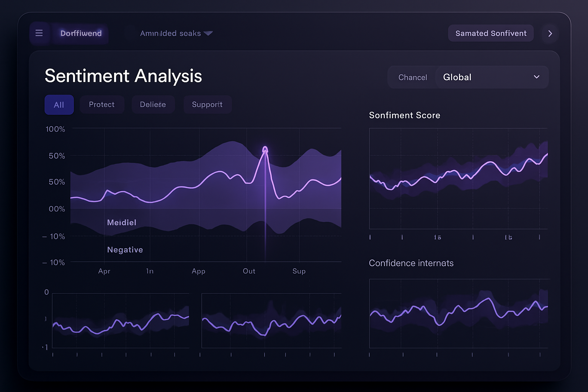
Task: Click the chevron next to Global
Action: tap(537, 77)
